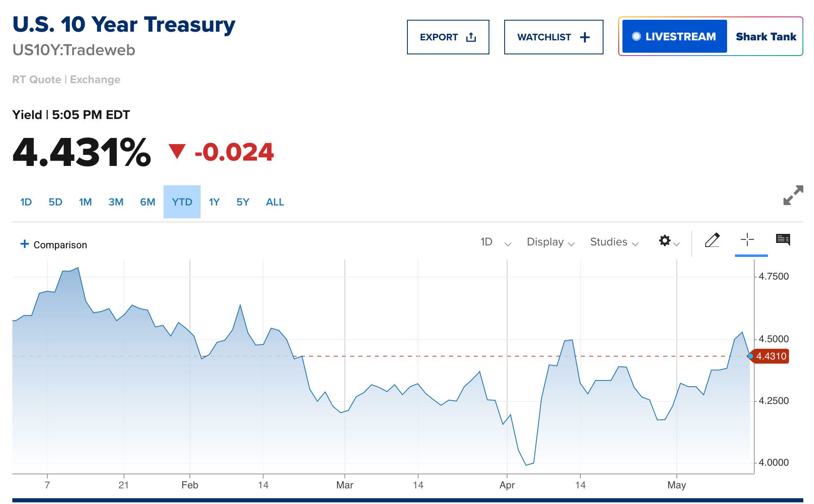The image size is (814, 504).
Task: Open the chart comments icon
Action: tap(783, 240)
